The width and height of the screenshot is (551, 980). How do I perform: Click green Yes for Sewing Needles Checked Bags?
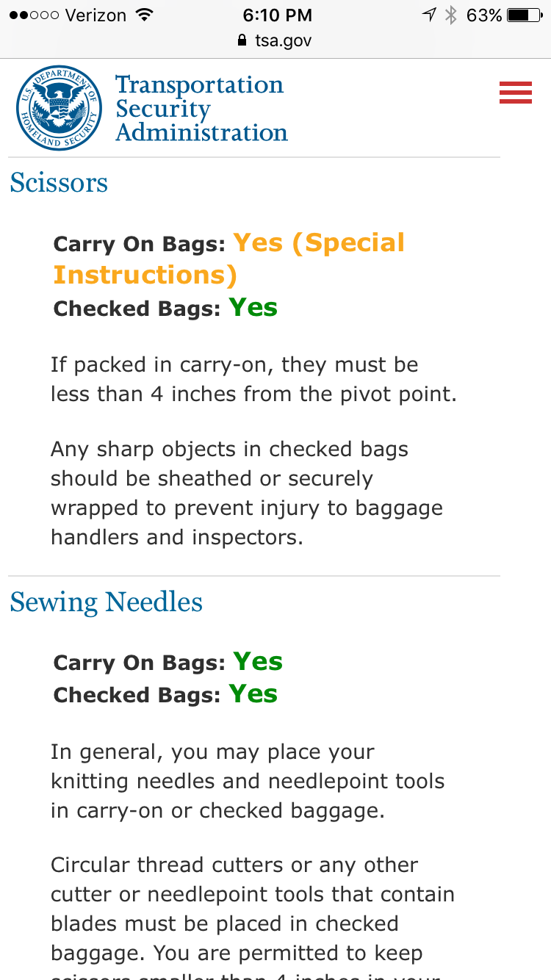pyautogui.click(x=253, y=693)
